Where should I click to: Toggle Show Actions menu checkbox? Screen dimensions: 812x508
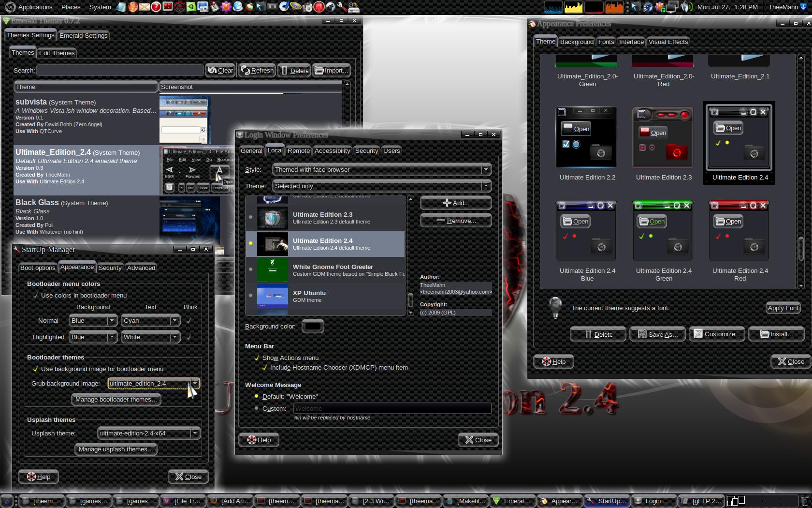257,358
